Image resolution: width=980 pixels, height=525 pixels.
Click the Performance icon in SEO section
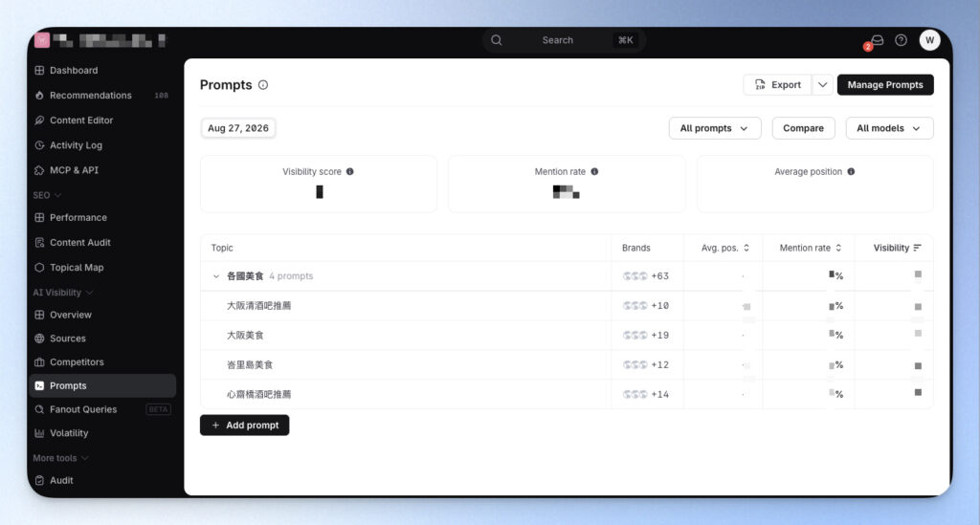pyautogui.click(x=39, y=218)
